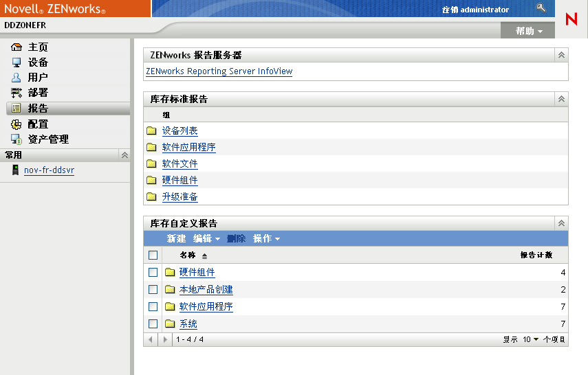This screenshot has height=375, width=588.
Task: Click the folder icon for 系统
Action: click(171, 323)
